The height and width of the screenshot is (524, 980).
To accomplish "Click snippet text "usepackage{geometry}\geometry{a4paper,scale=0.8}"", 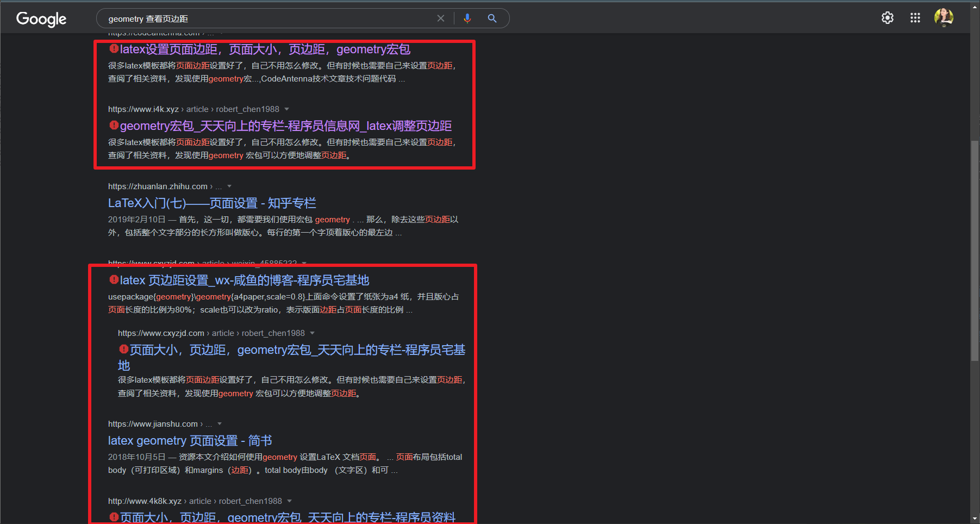I will coord(207,297).
